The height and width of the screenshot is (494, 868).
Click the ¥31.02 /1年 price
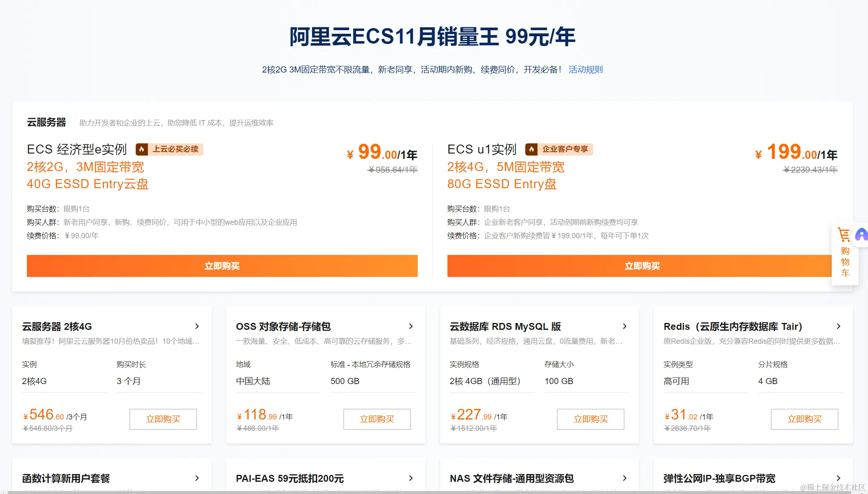(x=689, y=415)
